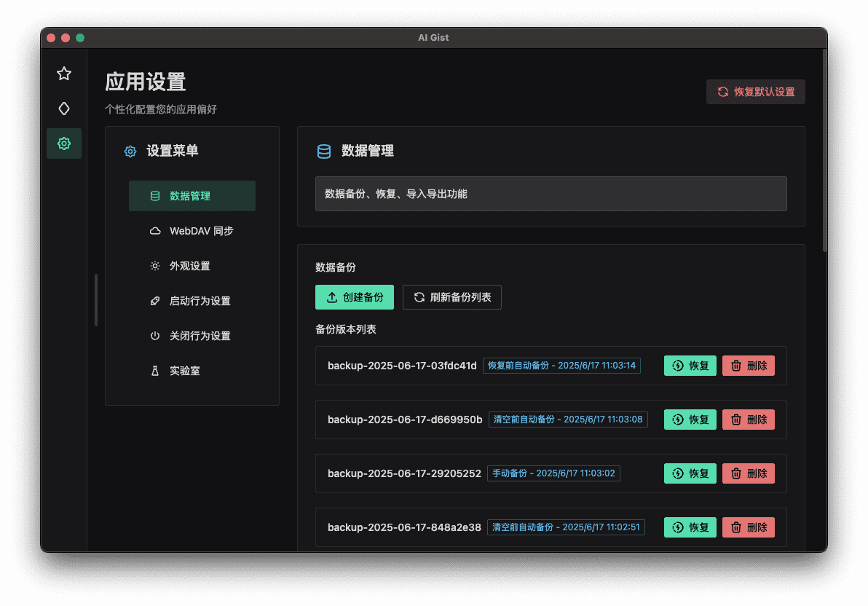This screenshot has height=606, width=868.
Task: Restore backup-2025-06-17-03fdc41d
Action: coord(690,366)
